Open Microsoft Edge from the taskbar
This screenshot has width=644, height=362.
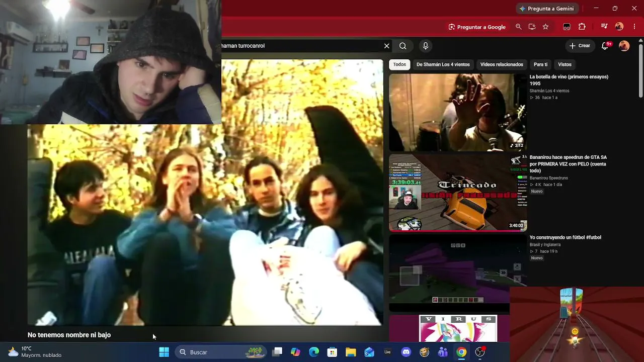tap(314, 352)
